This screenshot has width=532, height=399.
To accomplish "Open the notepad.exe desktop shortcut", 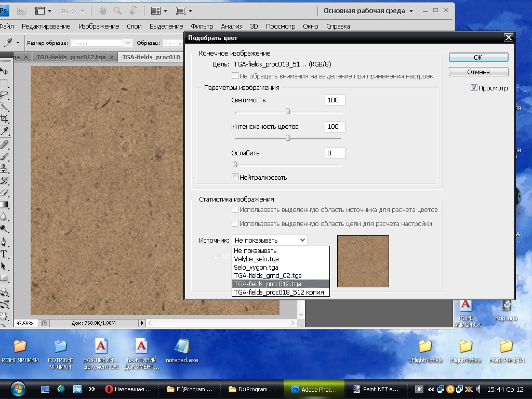I will [x=181, y=351].
